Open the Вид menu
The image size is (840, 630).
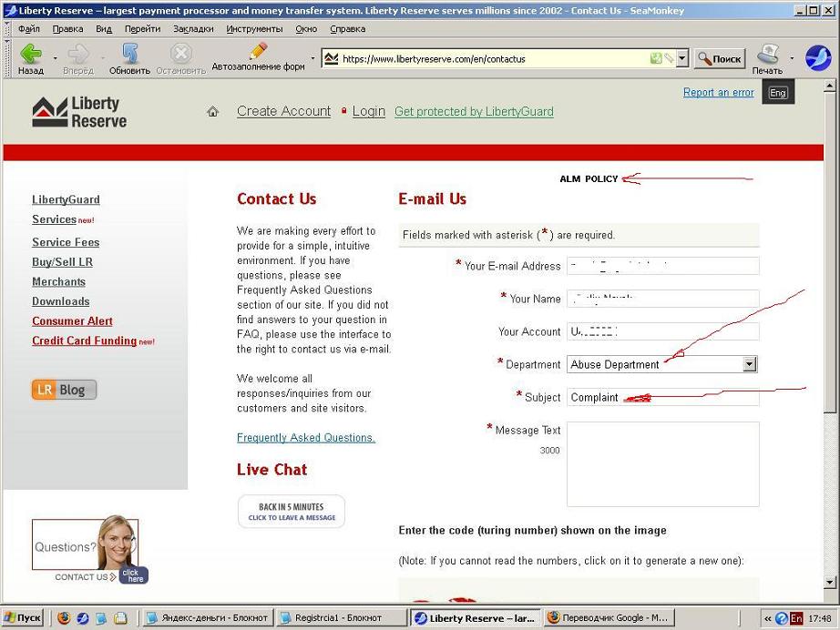click(103, 29)
